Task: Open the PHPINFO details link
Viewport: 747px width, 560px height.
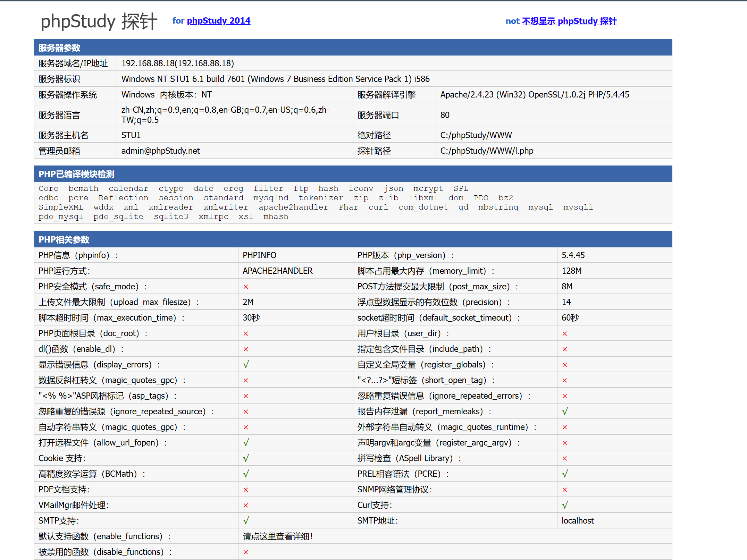Action: pos(259,255)
